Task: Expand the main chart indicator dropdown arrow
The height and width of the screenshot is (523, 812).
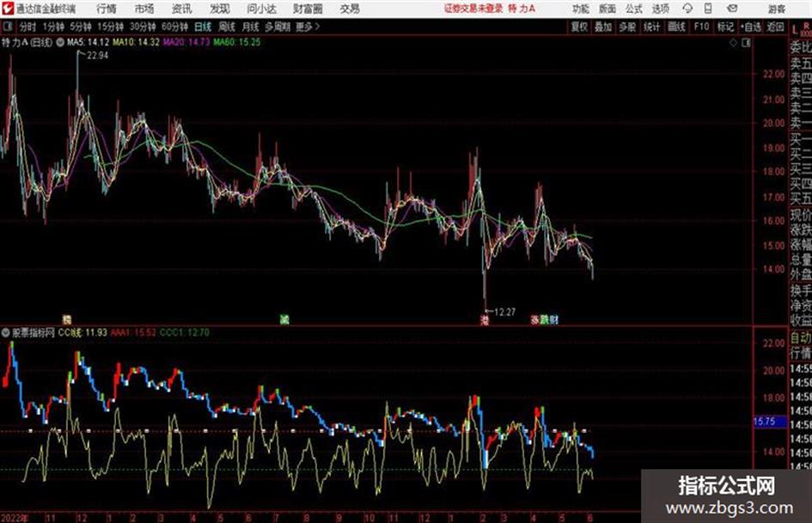Action: coord(59,42)
